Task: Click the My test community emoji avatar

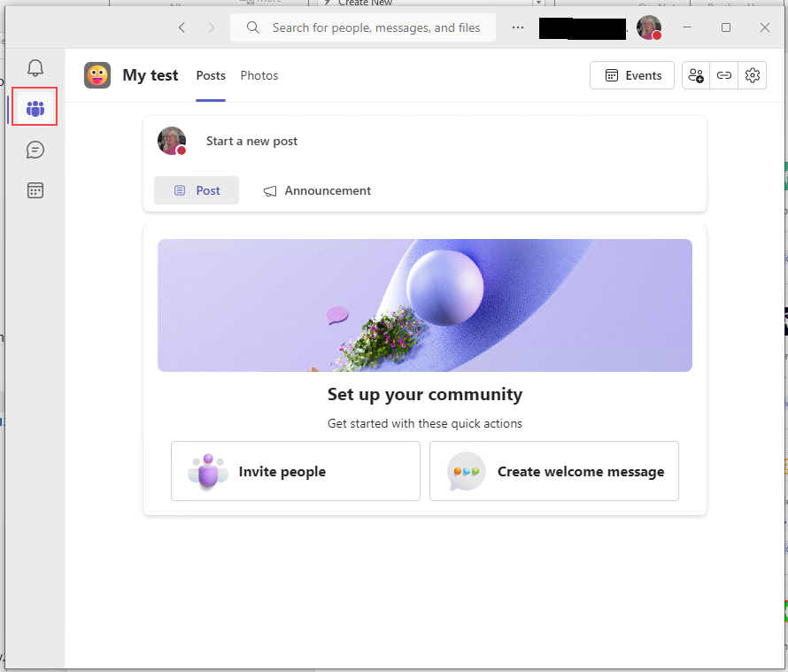Action: pos(97,75)
